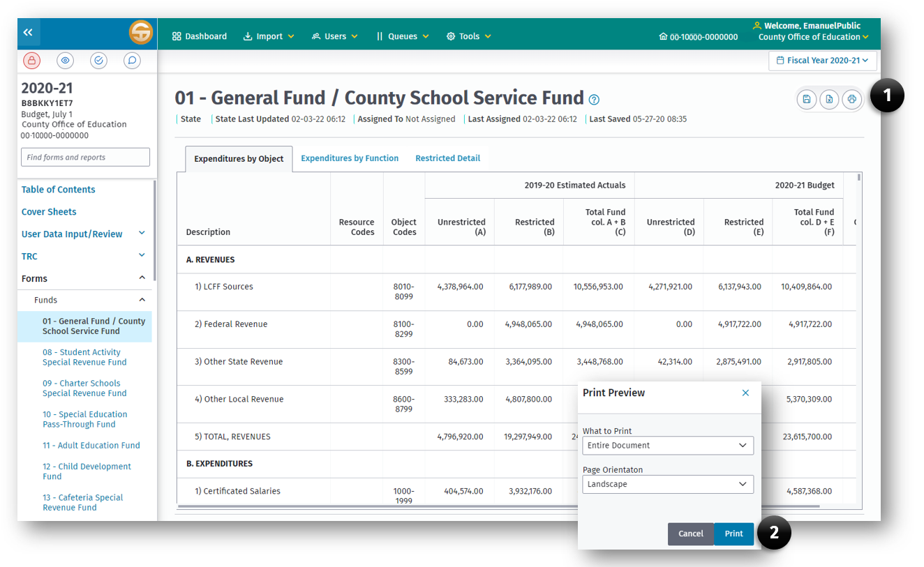The width and height of the screenshot is (924, 567).
Task: Click the save disk icon
Action: pos(807,100)
